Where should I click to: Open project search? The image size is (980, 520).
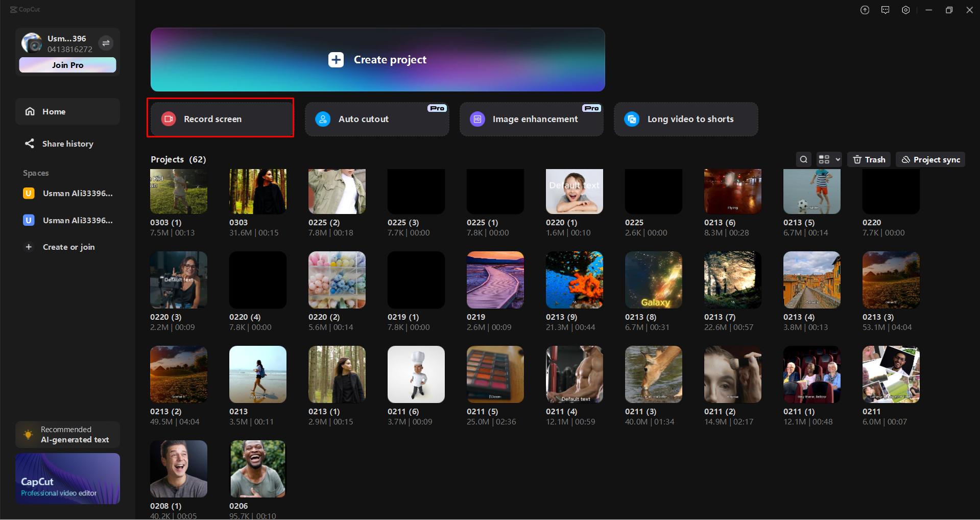coord(803,159)
